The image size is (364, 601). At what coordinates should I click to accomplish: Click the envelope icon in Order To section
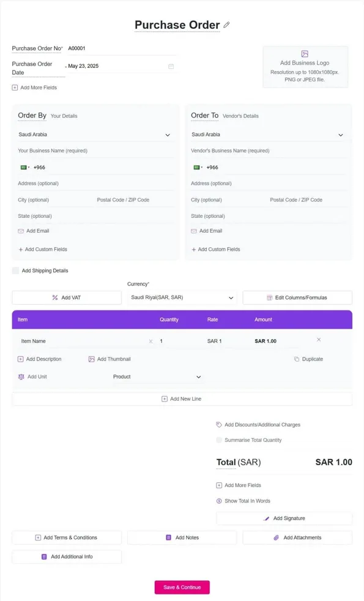click(194, 231)
